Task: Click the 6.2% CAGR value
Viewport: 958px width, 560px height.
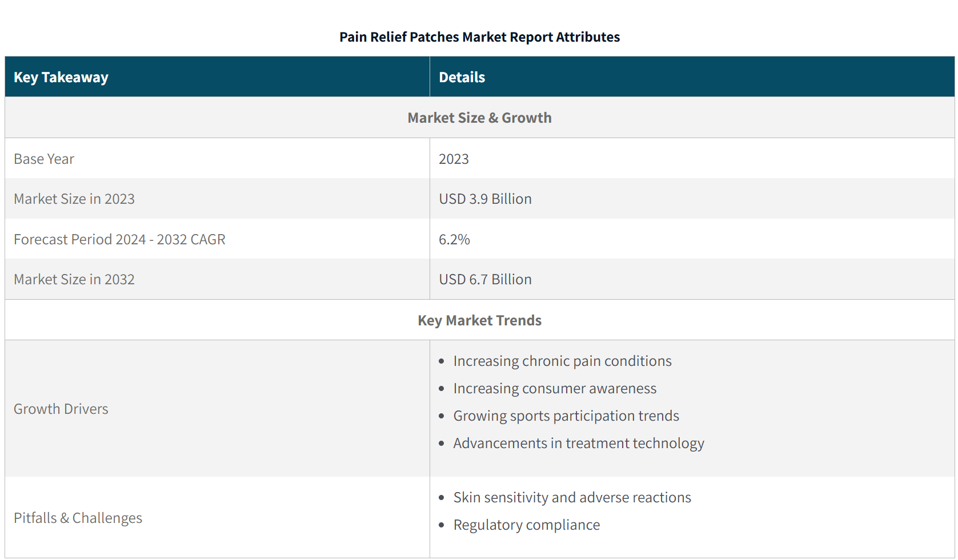Action: pos(454,240)
